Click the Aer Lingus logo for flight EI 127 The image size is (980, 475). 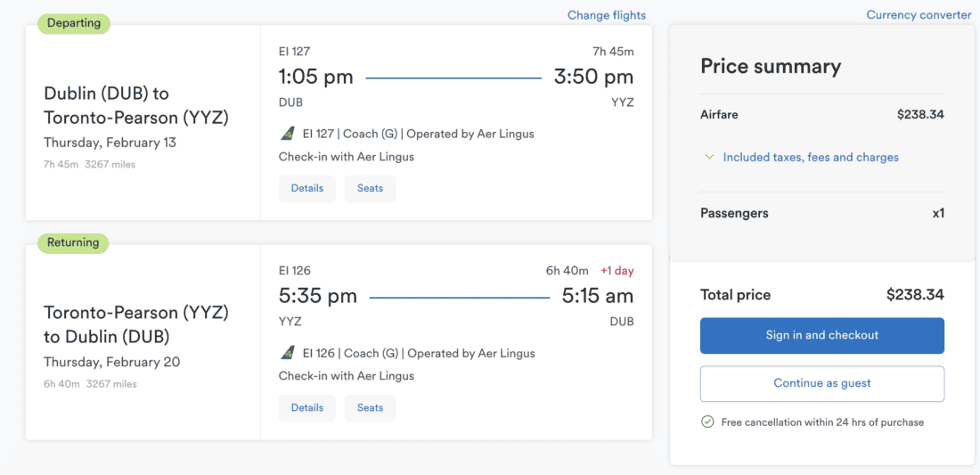[x=287, y=134]
